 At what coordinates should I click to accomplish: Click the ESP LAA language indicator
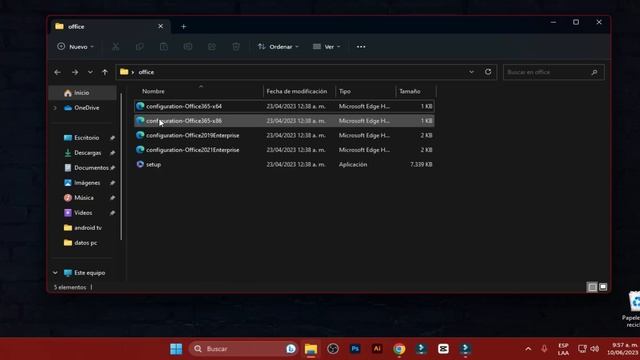563,349
